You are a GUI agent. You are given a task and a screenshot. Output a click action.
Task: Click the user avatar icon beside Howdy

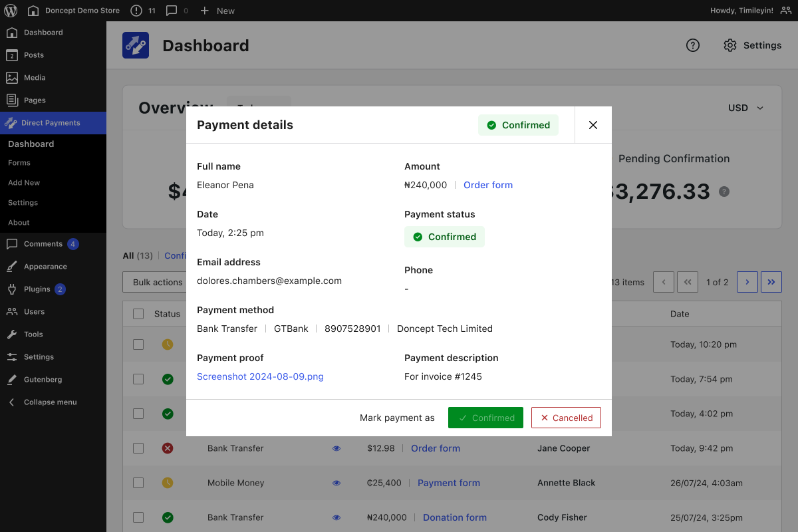(x=785, y=11)
